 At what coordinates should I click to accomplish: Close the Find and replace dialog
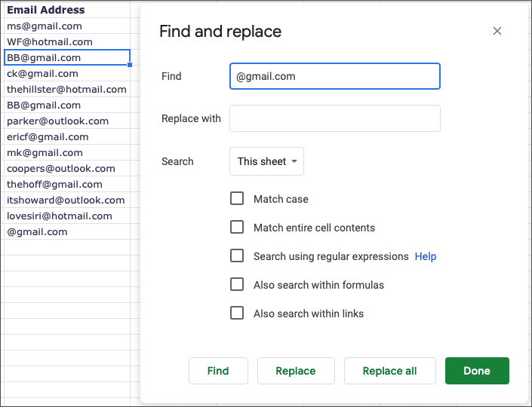point(497,31)
